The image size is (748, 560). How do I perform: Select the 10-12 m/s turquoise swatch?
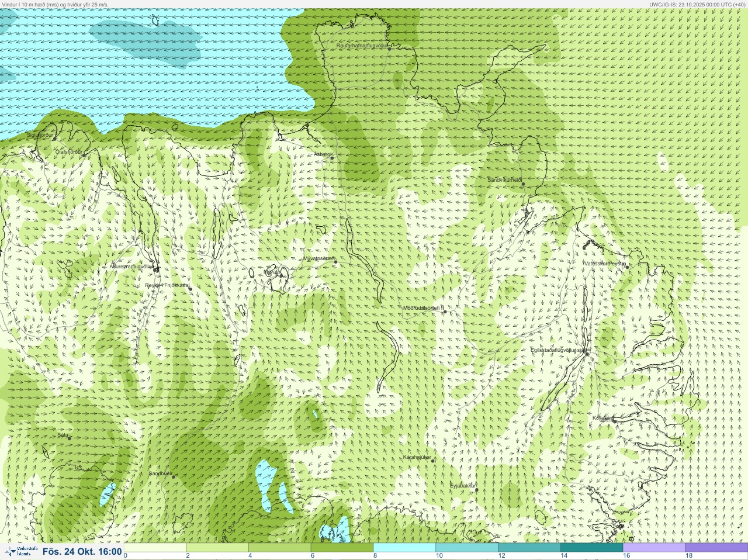467,548
